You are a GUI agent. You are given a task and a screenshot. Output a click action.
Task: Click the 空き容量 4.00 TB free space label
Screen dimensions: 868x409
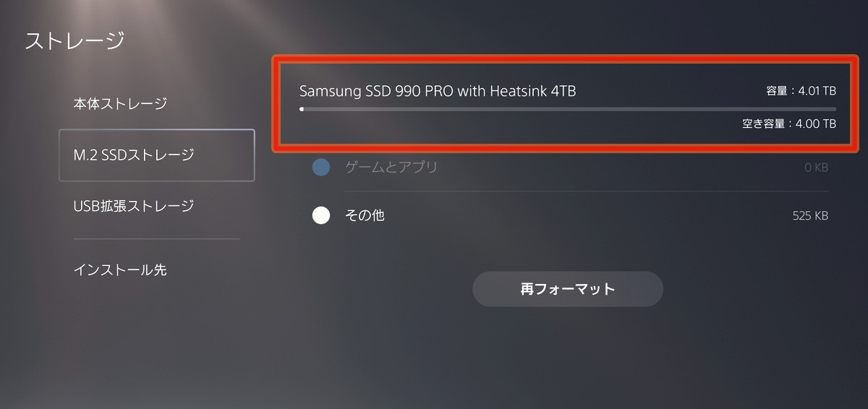(789, 124)
